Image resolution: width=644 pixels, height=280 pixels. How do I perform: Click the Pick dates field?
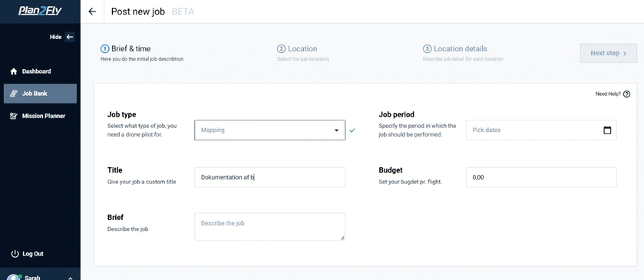[x=541, y=130]
